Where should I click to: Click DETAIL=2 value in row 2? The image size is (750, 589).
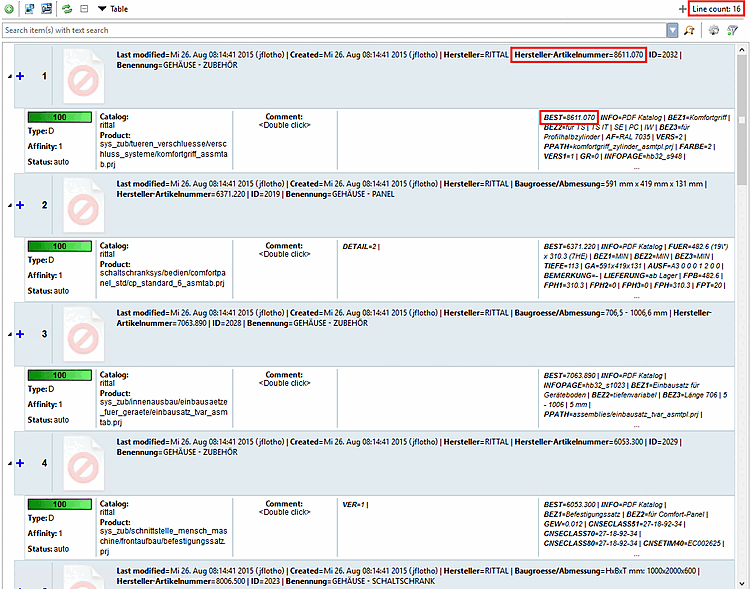pos(360,246)
